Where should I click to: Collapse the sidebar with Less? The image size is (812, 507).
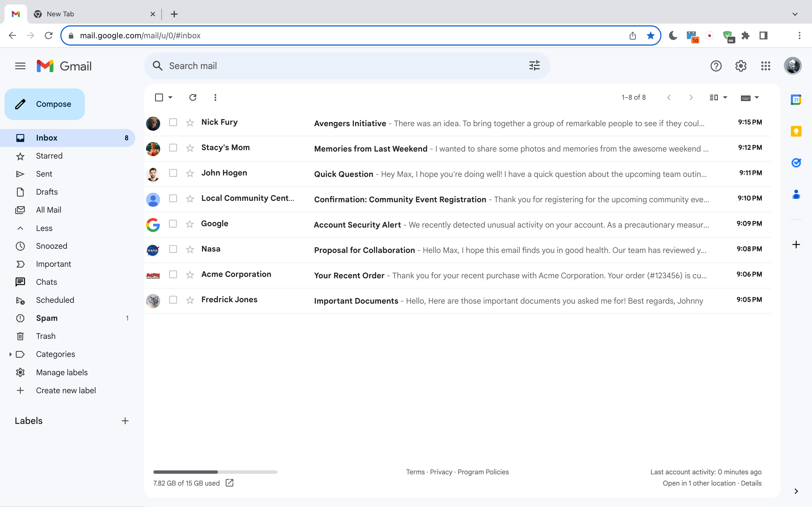44,228
